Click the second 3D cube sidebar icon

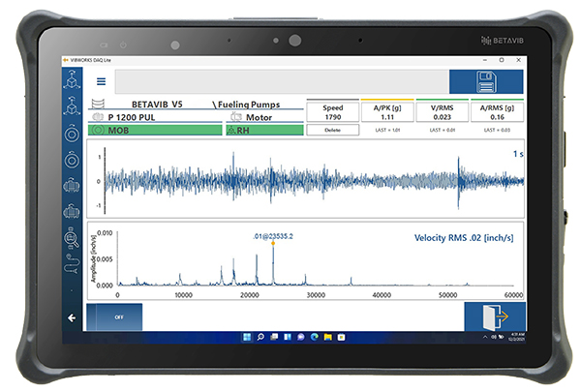tap(72, 106)
